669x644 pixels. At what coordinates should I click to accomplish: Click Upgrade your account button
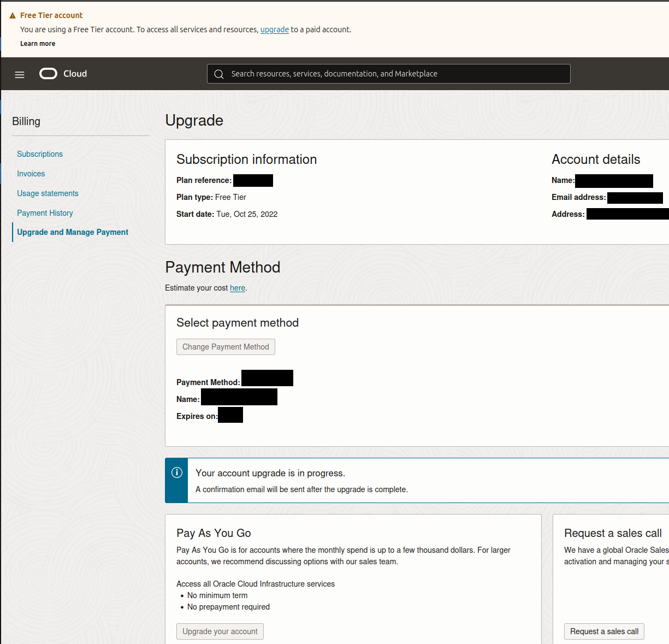click(x=220, y=631)
